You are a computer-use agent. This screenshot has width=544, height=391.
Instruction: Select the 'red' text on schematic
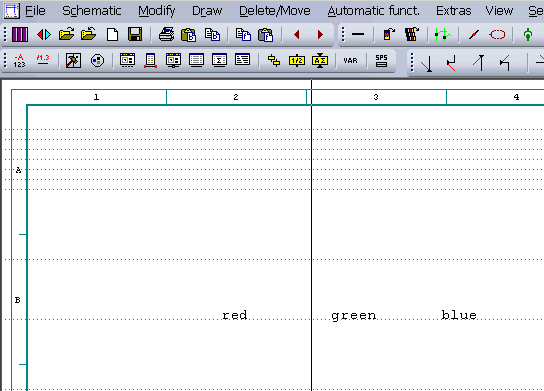[x=235, y=315]
